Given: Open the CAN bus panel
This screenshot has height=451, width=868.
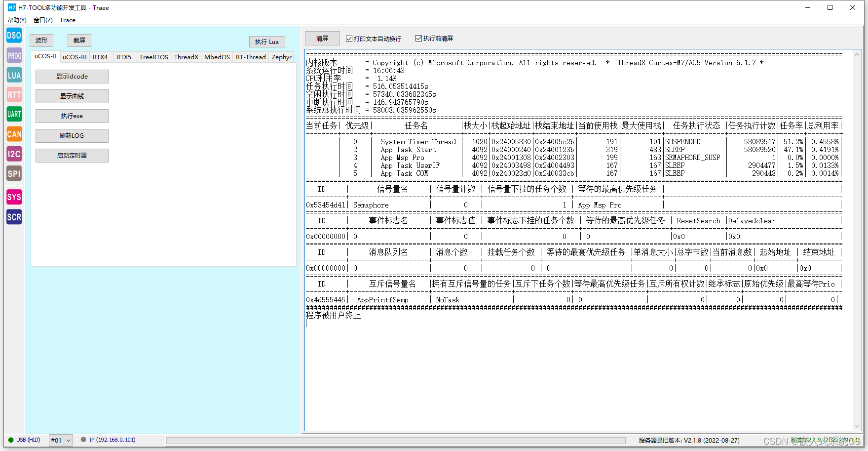Looking at the screenshot, I should 14,134.
